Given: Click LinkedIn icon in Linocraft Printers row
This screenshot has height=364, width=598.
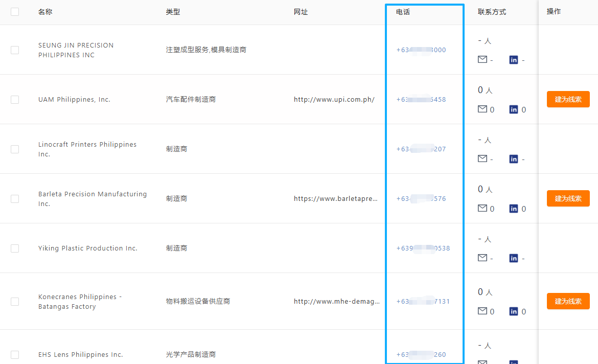Looking at the screenshot, I should [514, 159].
